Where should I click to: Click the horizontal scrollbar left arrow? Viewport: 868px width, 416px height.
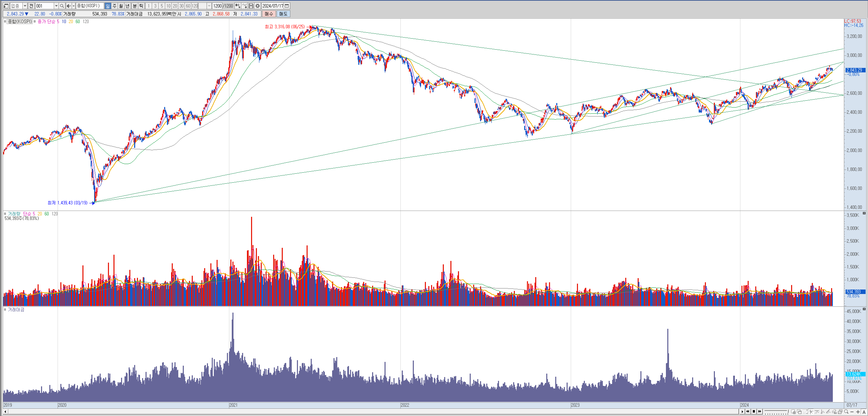(x=5, y=412)
